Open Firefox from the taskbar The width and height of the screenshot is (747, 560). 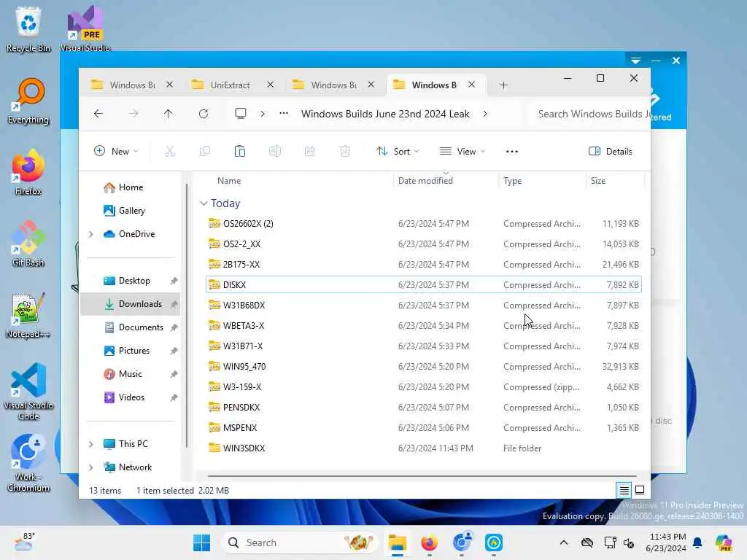(x=429, y=542)
